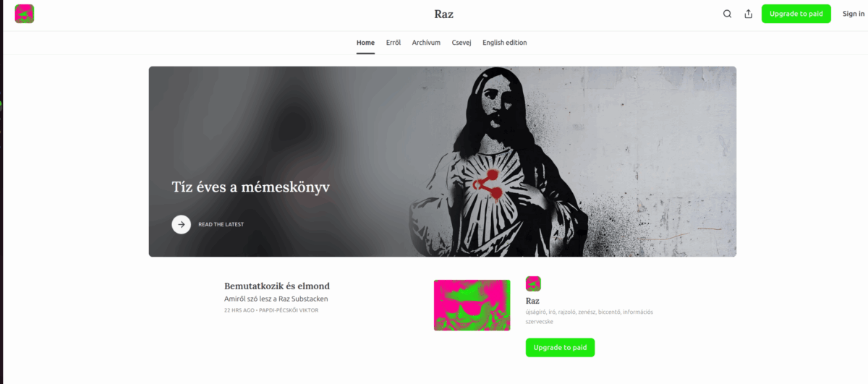Click author name Papdi-Pécskői Viktor
This screenshot has width=868, height=384.
pos(289,310)
